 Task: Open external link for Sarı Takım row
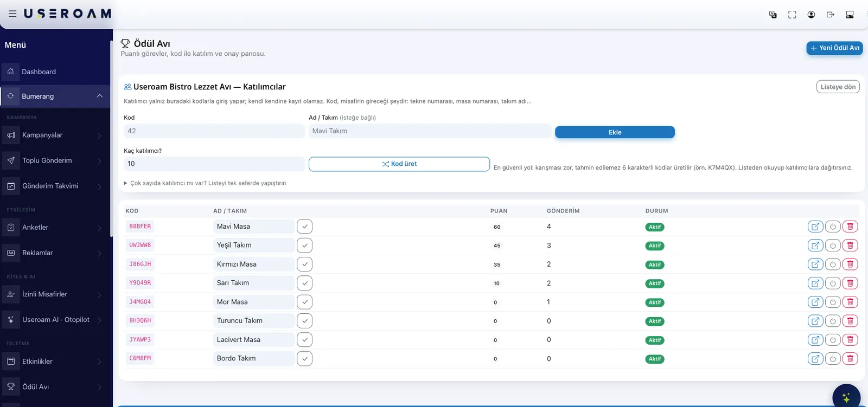point(815,283)
